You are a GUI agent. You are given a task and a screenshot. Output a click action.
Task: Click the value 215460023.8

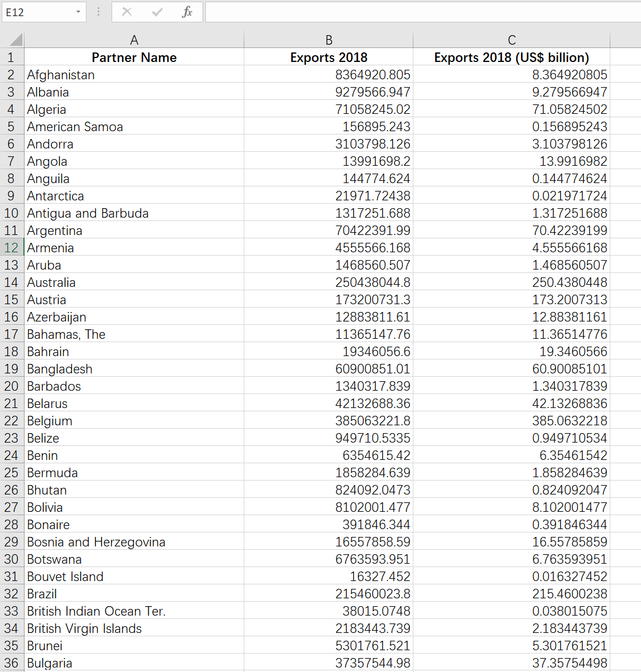(x=373, y=593)
